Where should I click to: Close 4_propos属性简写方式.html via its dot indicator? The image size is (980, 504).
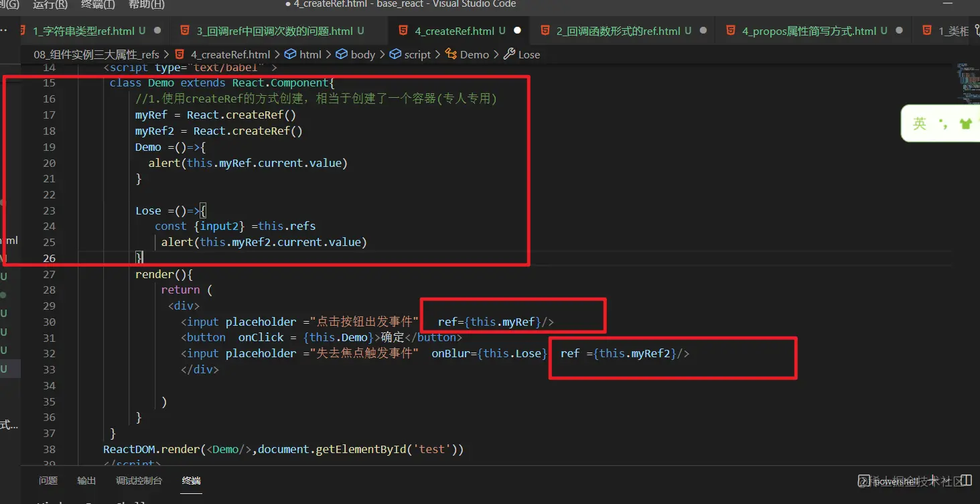point(899,31)
